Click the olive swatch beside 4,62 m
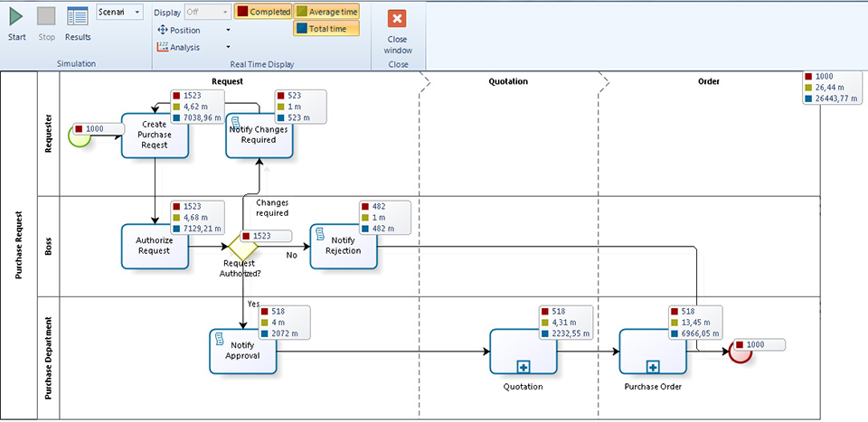This screenshot has width=868, height=422. 176,107
